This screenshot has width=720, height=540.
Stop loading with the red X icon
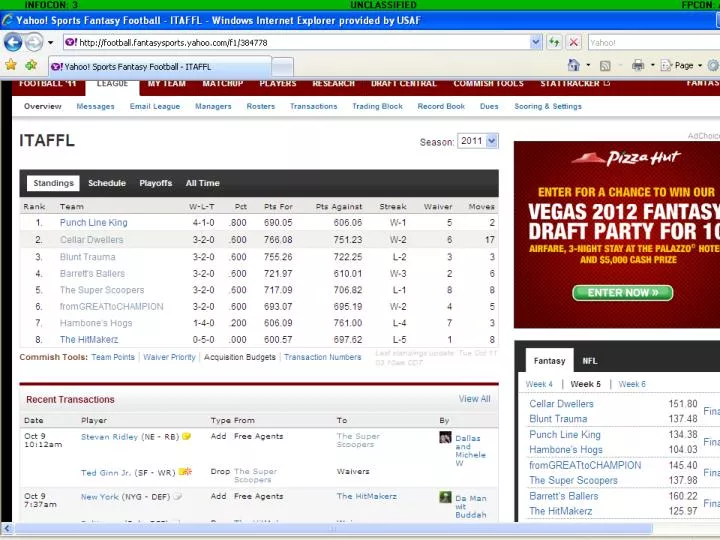coord(574,43)
